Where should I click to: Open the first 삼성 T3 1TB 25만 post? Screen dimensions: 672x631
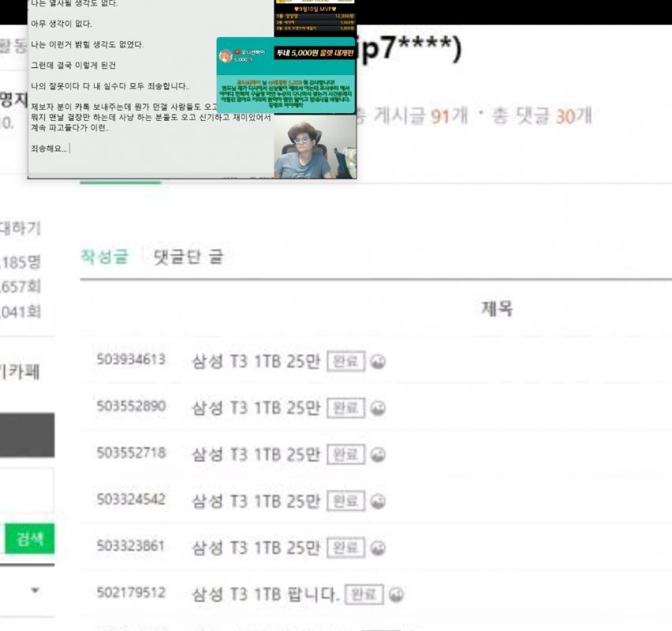click(256, 361)
